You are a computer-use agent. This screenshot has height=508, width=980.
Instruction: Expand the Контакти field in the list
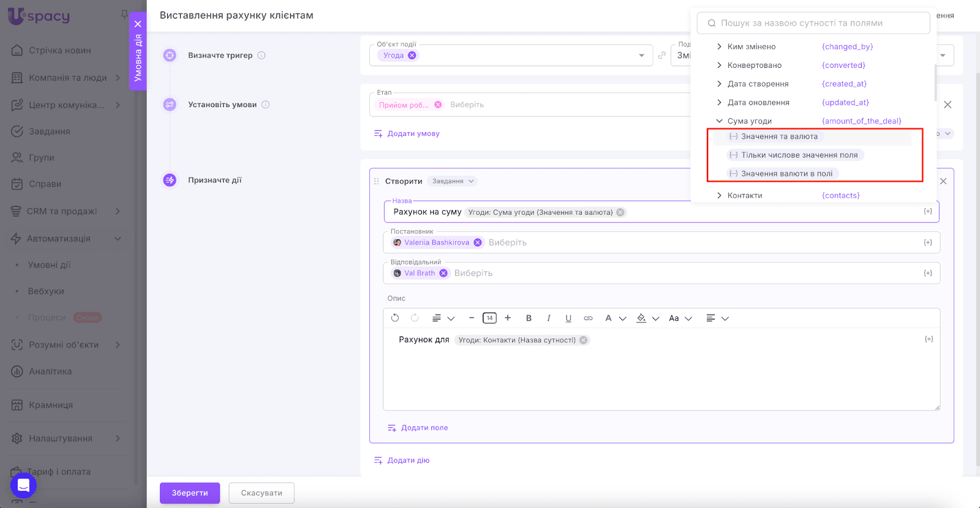coord(719,195)
